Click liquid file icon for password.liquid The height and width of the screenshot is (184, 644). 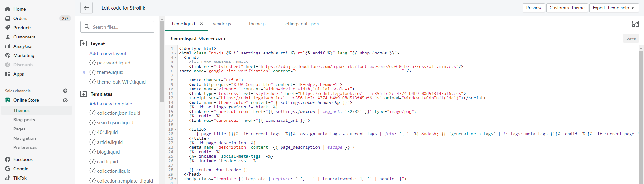(x=93, y=63)
